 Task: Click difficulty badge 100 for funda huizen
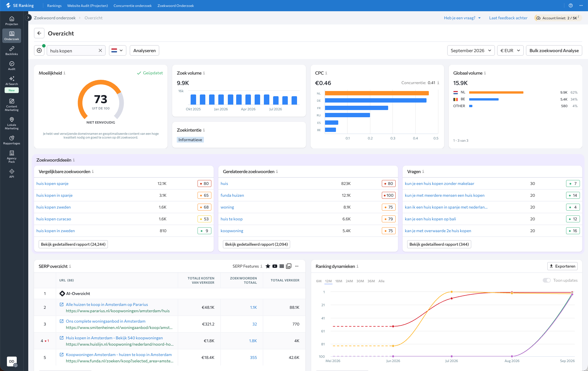point(388,195)
